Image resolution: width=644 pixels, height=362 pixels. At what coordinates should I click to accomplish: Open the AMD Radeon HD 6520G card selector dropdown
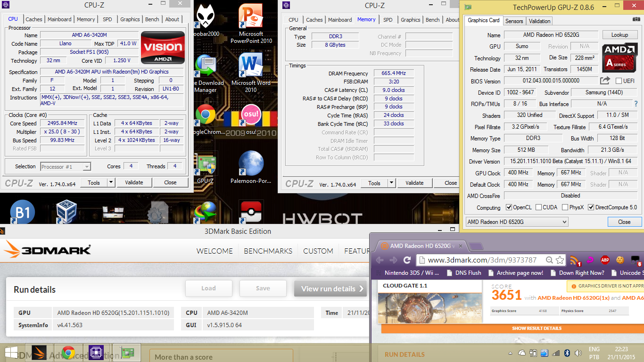[517, 222]
